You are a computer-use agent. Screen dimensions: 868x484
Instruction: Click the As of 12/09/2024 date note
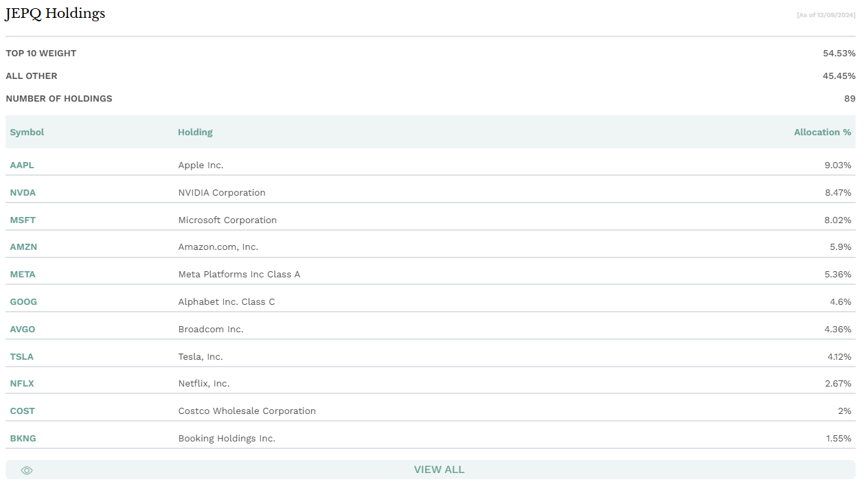click(x=826, y=15)
